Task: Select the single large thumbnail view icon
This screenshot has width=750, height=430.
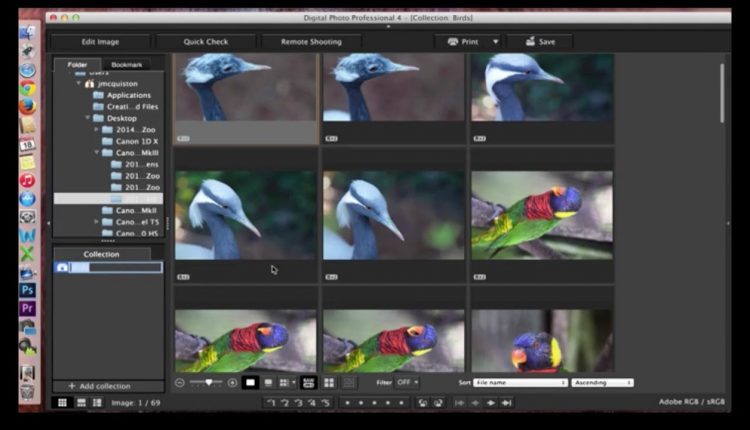Action: (x=251, y=383)
